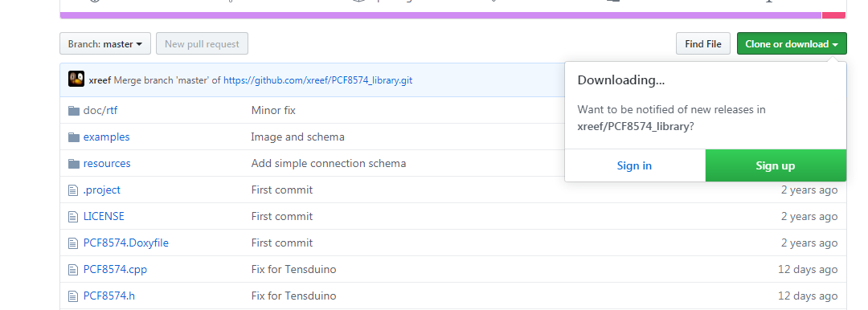
Task: Click the Downloading... popup heading
Action: point(621,80)
